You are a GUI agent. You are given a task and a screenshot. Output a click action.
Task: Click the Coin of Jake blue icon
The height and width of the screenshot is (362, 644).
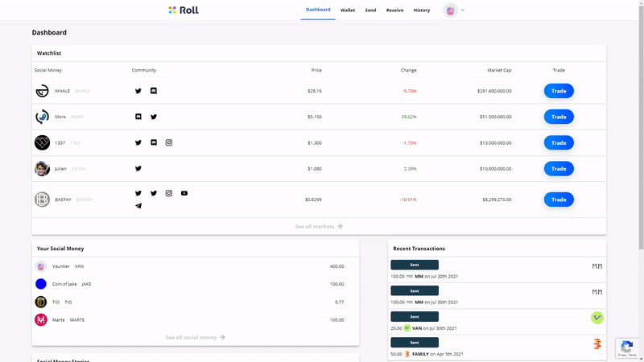click(x=41, y=284)
